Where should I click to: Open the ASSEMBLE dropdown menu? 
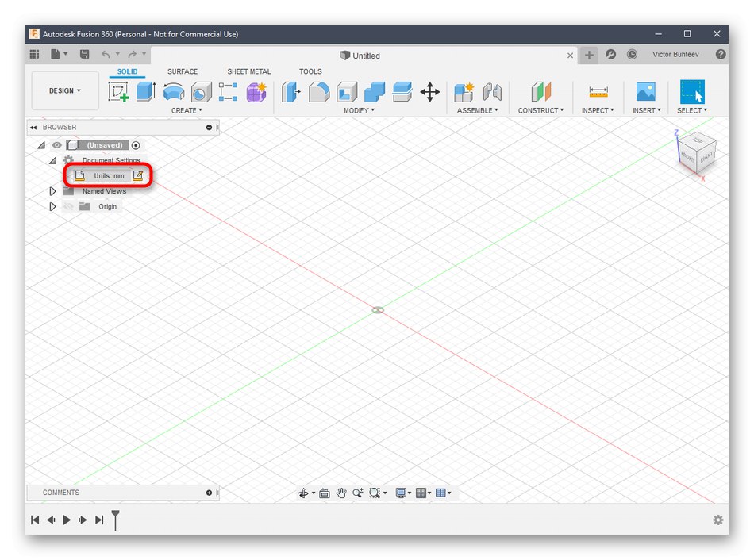[477, 110]
